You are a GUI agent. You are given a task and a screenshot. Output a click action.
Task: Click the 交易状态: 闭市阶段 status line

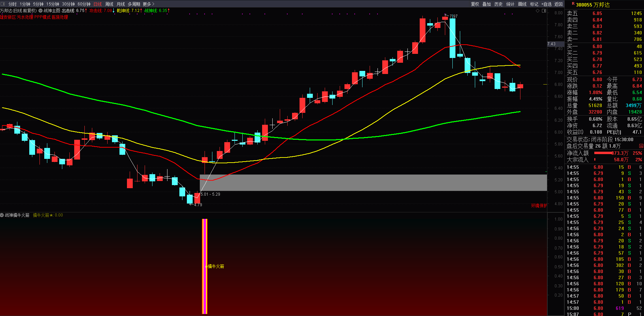tap(600, 139)
